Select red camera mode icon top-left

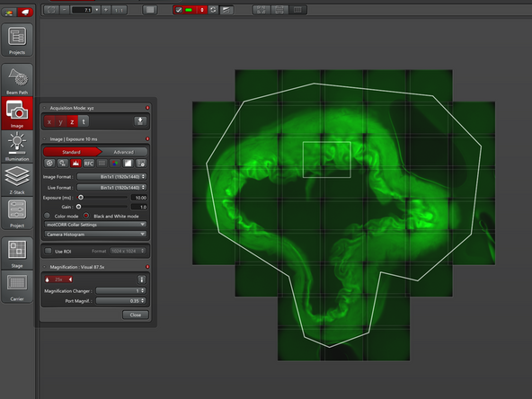point(25,13)
